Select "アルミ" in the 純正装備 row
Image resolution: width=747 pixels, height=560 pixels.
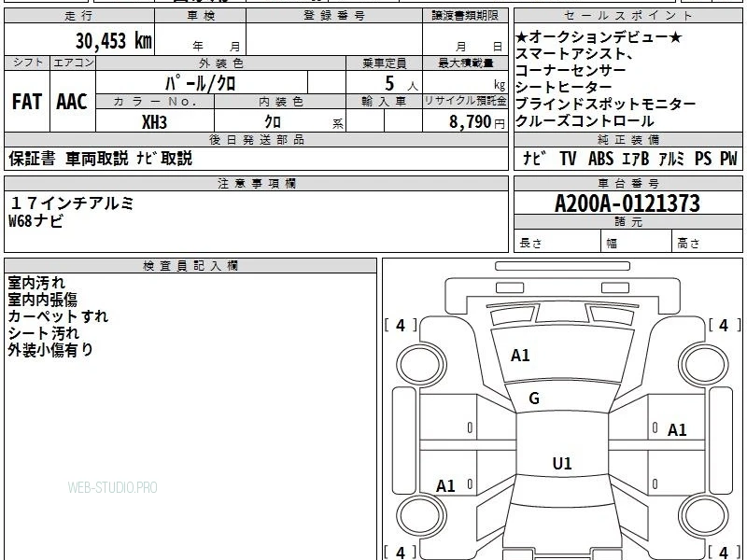pyautogui.click(x=671, y=159)
